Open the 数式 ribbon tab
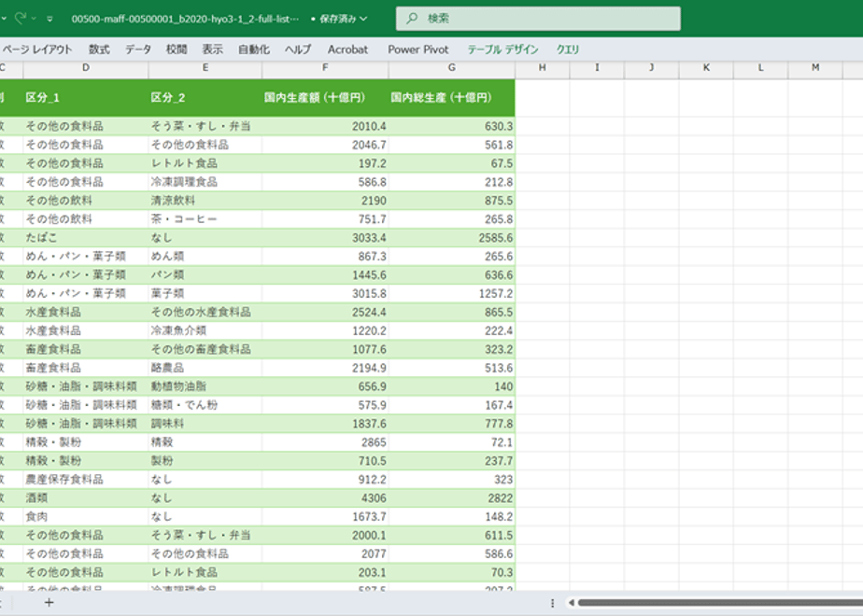The height and width of the screenshot is (616, 863). (99, 49)
